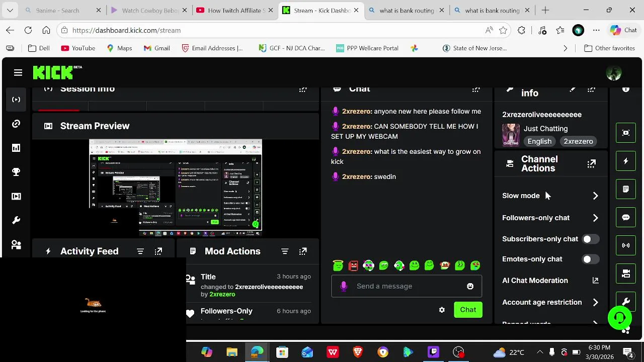Viewport: 644px width, 362px height.
Task: Filter the Activity Feed list
Action: point(140,251)
